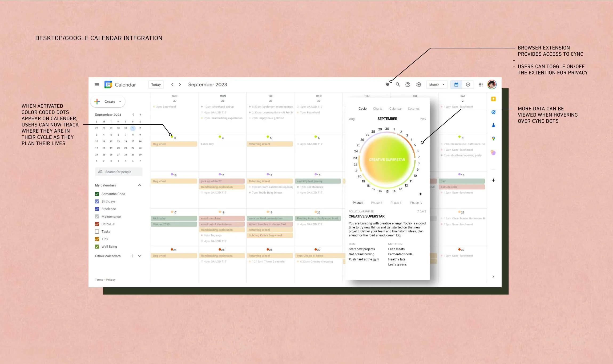This screenshot has height=364, width=613.
Task: Open the Create event button
Action: click(x=108, y=102)
